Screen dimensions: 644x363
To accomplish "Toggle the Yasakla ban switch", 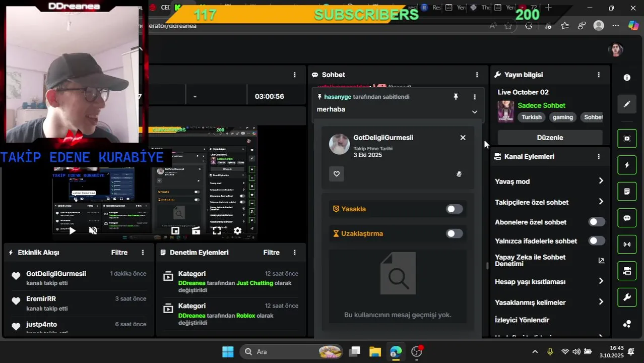I will point(454,209).
